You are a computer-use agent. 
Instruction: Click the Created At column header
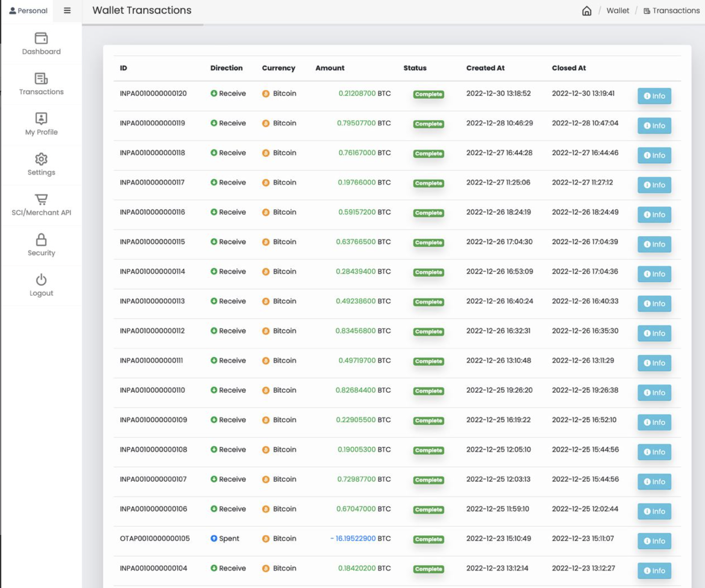tap(485, 68)
